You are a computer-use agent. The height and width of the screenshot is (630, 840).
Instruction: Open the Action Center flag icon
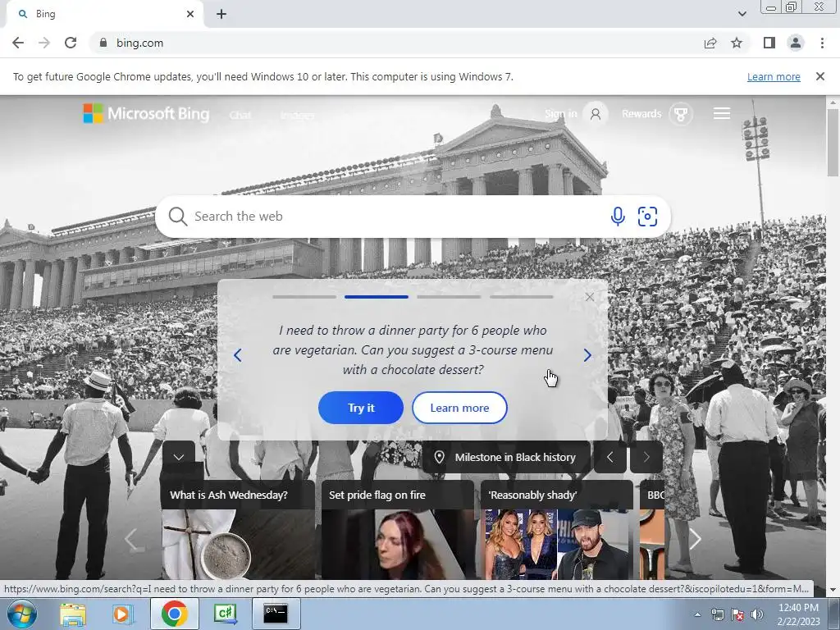tap(737, 614)
